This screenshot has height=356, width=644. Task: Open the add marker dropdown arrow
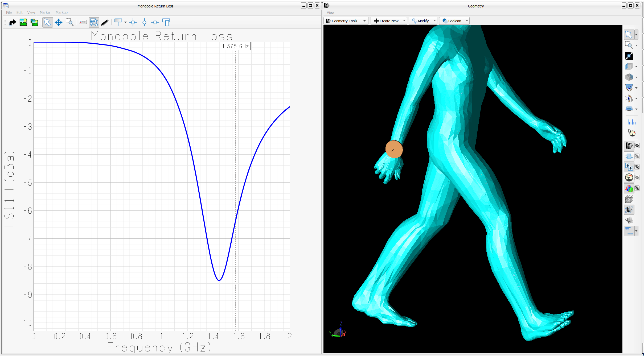point(125,23)
